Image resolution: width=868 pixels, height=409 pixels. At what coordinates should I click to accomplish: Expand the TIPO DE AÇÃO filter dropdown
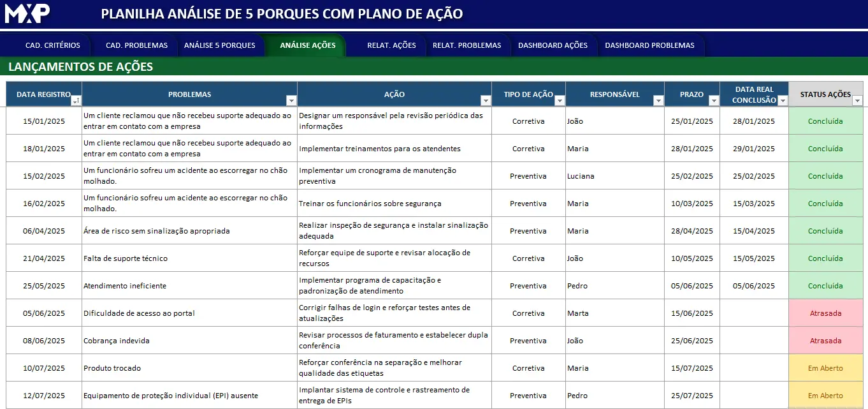pyautogui.click(x=560, y=101)
